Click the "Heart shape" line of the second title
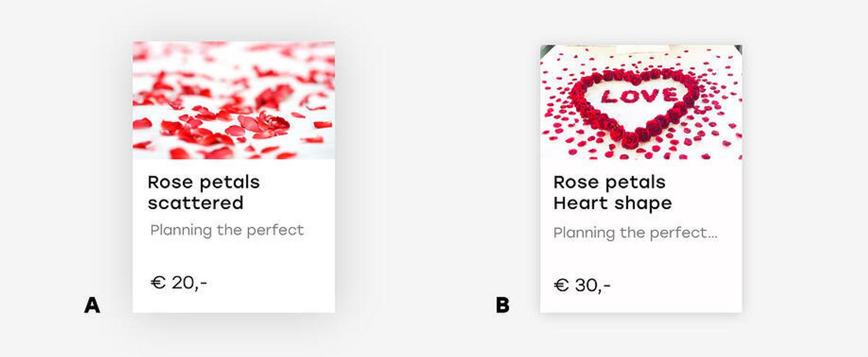Screen dimensions: 868x357 coord(612,203)
